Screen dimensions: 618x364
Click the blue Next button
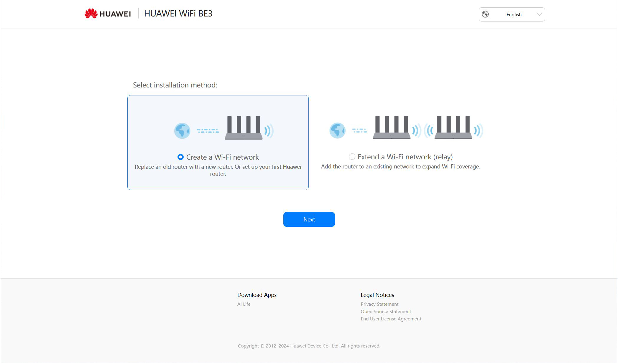(309, 219)
